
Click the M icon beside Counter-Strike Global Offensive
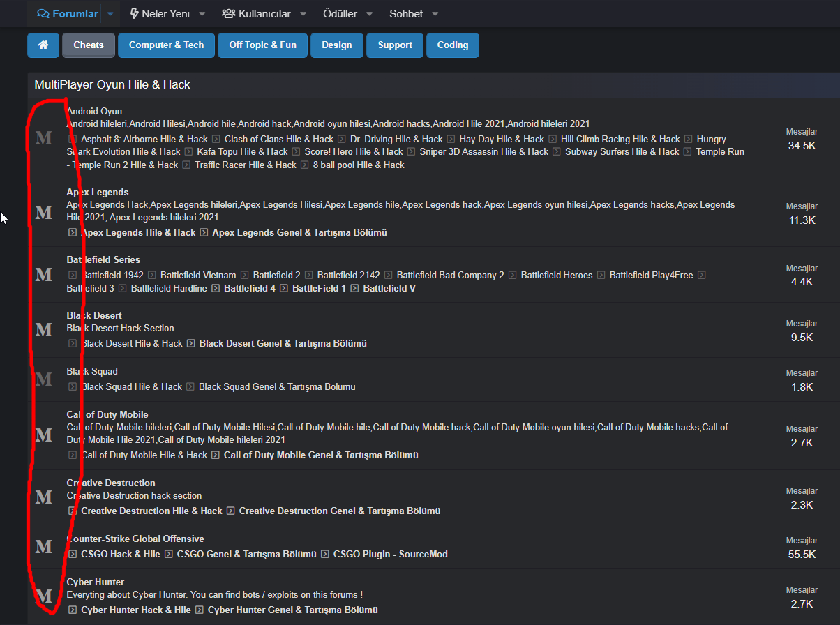(x=44, y=546)
